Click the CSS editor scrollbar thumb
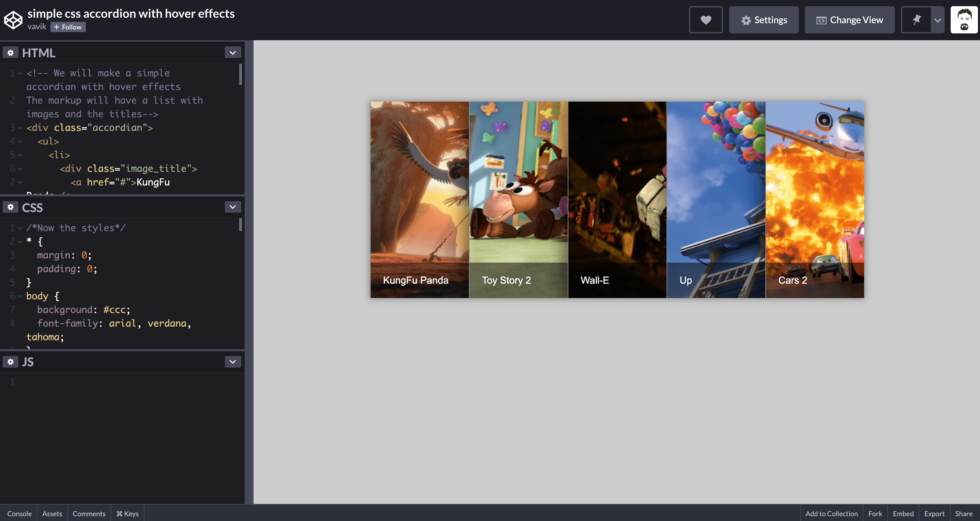Screen dimensions: 980x521 tap(241, 225)
